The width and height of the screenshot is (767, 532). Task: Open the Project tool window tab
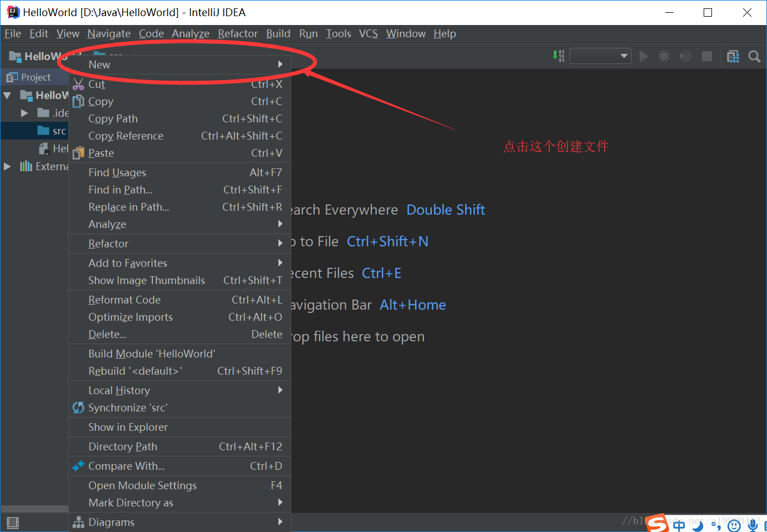click(29, 77)
